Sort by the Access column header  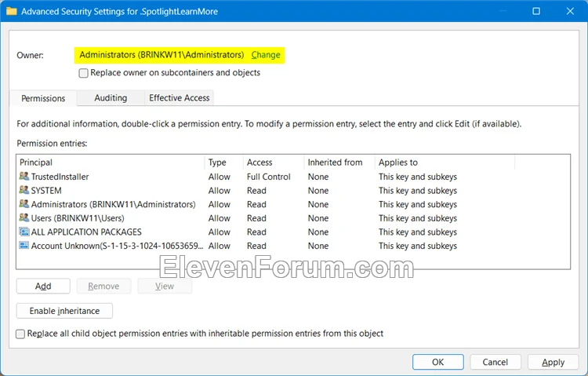tap(274, 162)
